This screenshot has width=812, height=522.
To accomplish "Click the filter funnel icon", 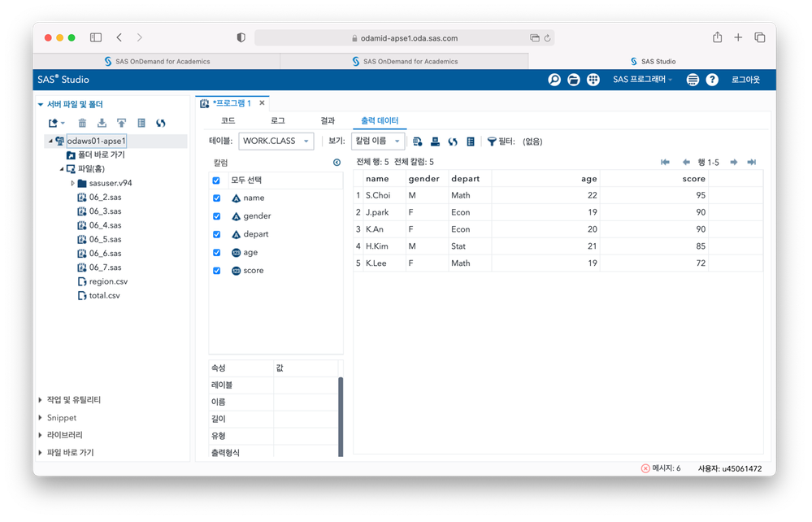I will click(492, 141).
